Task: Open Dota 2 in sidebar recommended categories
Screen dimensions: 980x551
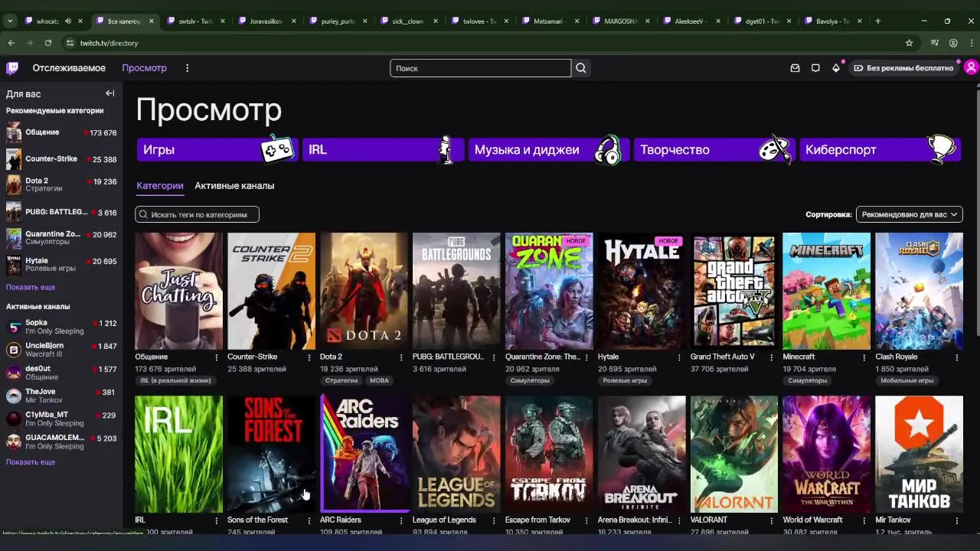Action: click(61, 184)
